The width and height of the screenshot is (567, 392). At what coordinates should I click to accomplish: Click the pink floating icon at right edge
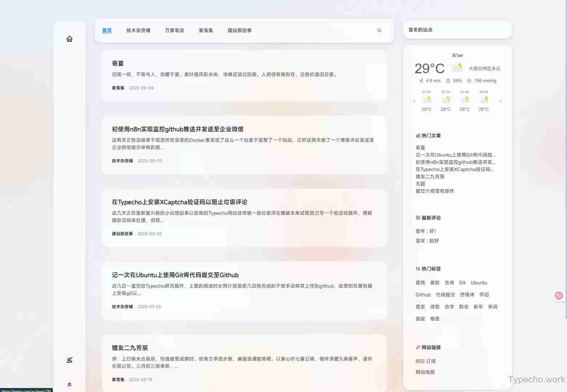[x=559, y=295]
